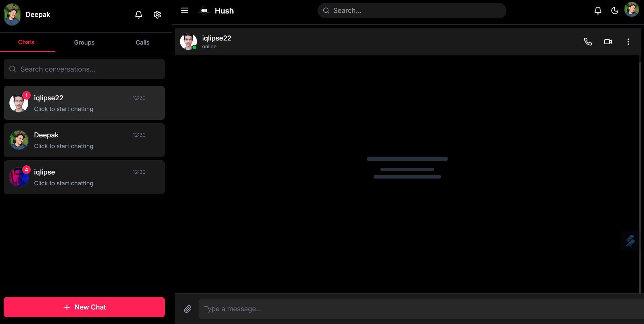Image resolution: width=644 pixels, height=324 pixels.
Task: Start video call with iqlipse22
Action: click(x=608, y=42)
